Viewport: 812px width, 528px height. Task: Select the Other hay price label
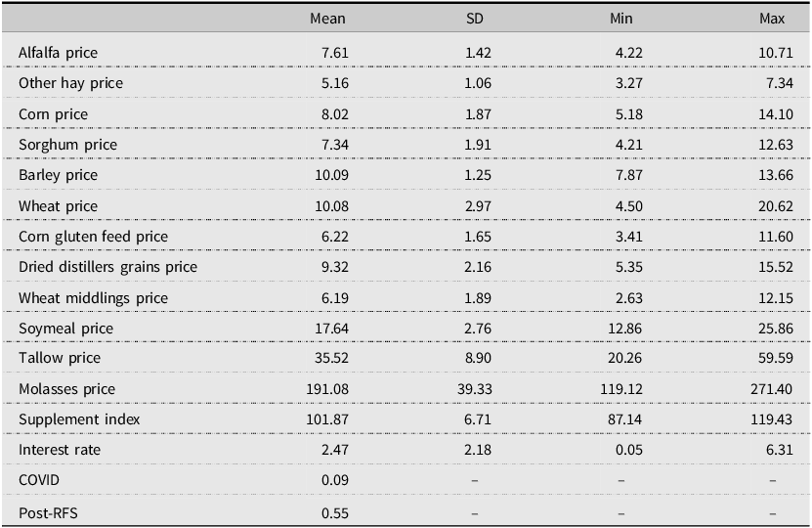(x=71, y=83)
